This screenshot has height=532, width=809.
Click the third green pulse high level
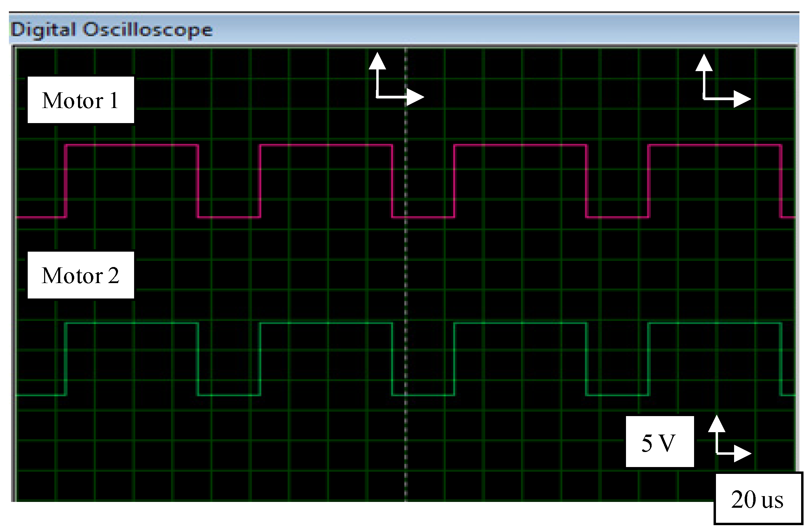520,323
